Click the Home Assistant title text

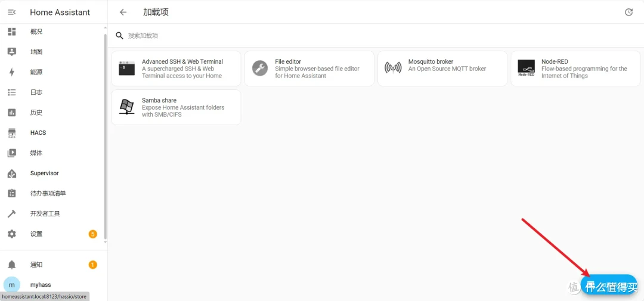(x=60, y=13)
